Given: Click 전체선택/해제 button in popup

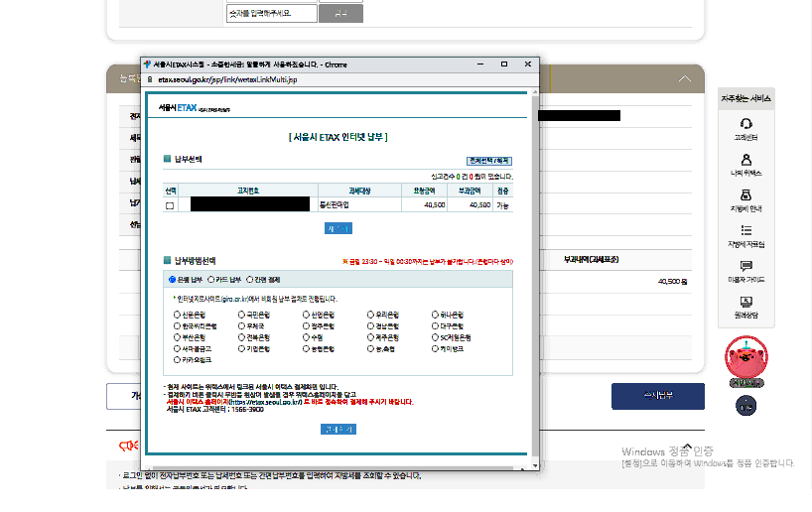Looking at the screenshot, I should pyautogui.click(x=488, y=161).
